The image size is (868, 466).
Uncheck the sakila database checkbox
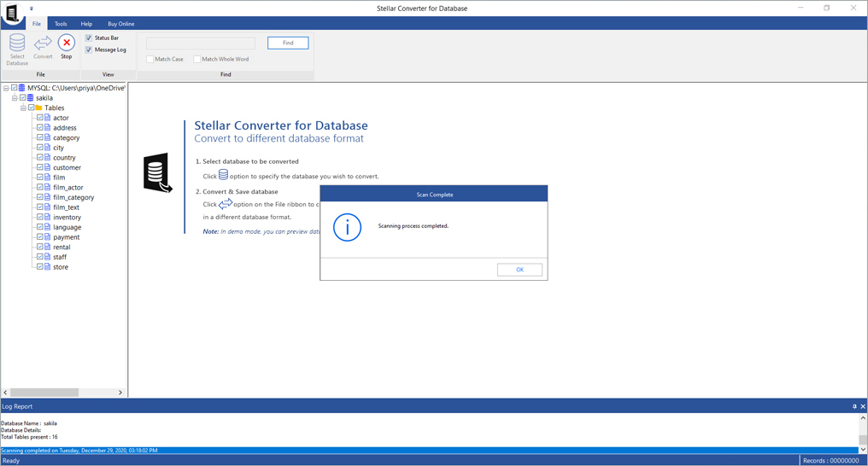click(x=23, y=98)
